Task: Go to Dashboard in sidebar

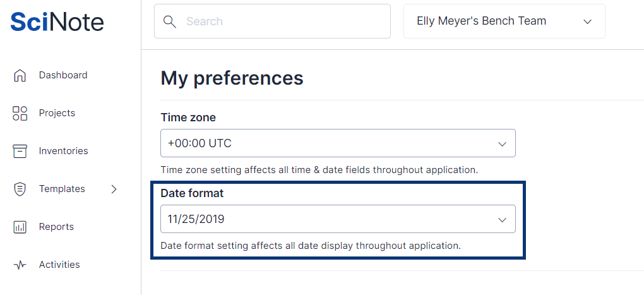Action: point(63,75)
